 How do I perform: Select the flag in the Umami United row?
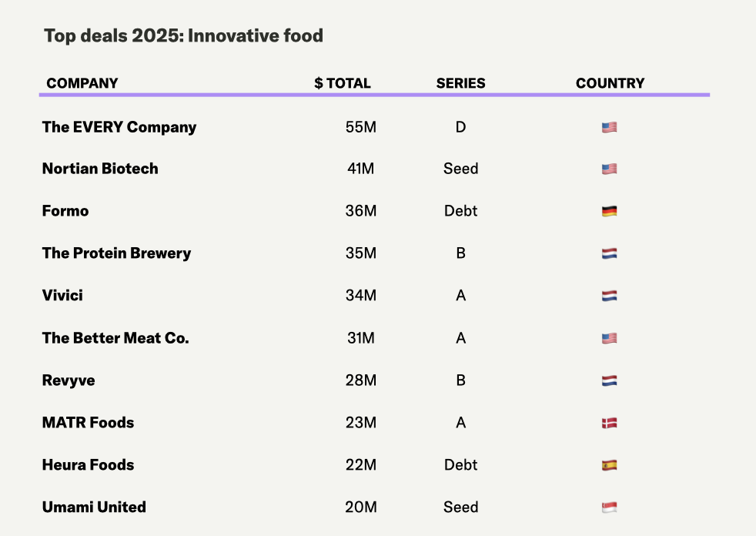609,508
